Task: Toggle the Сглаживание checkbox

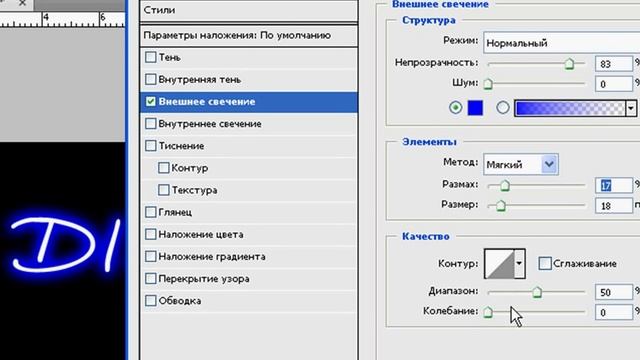Action: pyautogui.click(x=545, y=263)
